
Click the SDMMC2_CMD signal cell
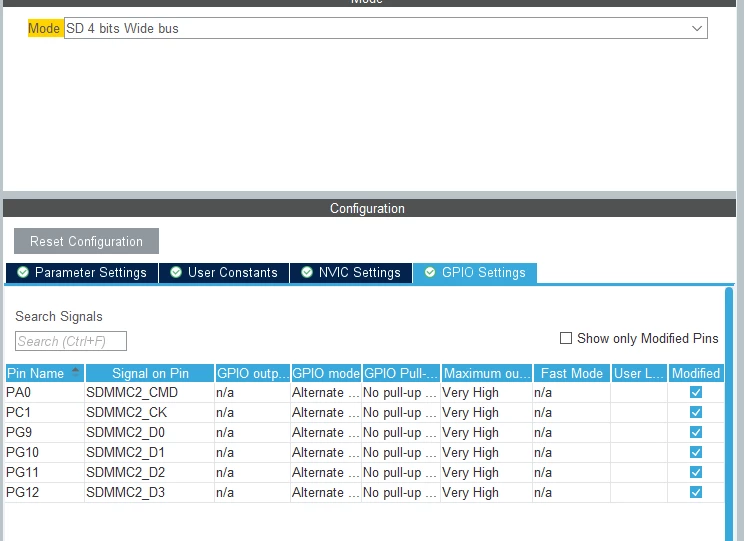point(150,392)
